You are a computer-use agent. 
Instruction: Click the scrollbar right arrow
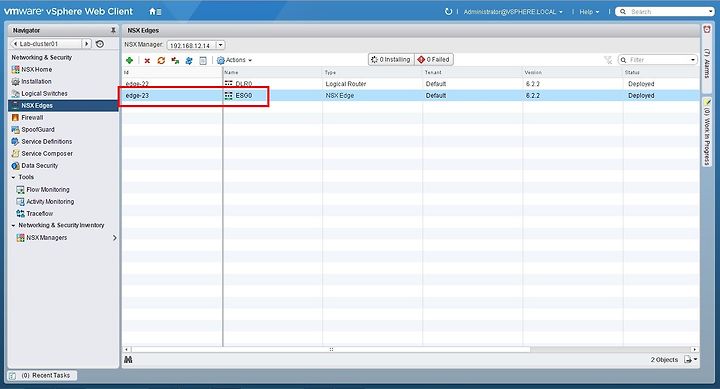tap(694, 350)
